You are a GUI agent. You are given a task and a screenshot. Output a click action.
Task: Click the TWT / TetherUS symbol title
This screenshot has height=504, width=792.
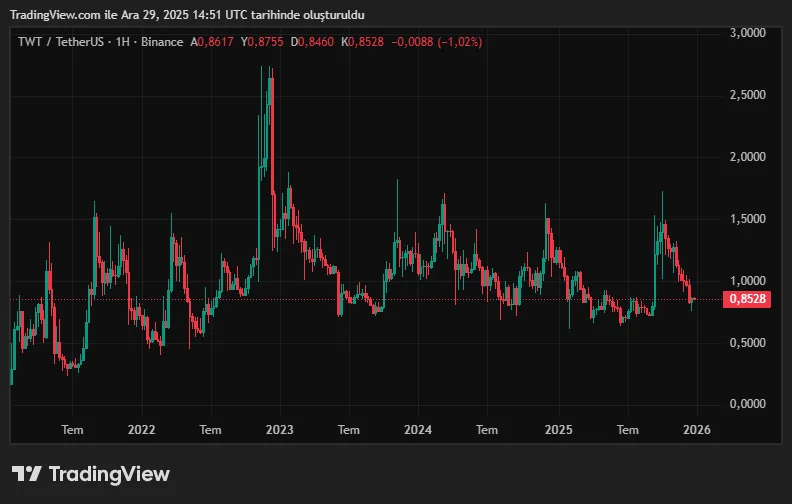(x=56, y=42)
